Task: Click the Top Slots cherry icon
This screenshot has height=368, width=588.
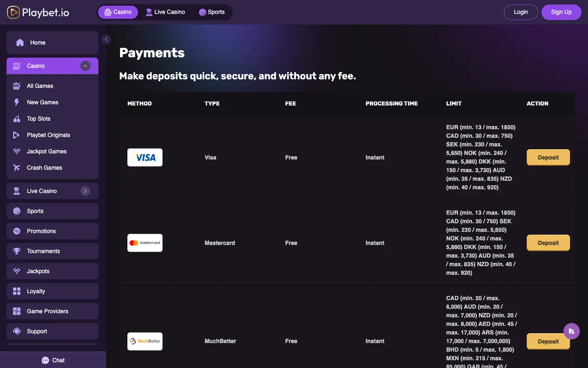Action: pos(17,119)
